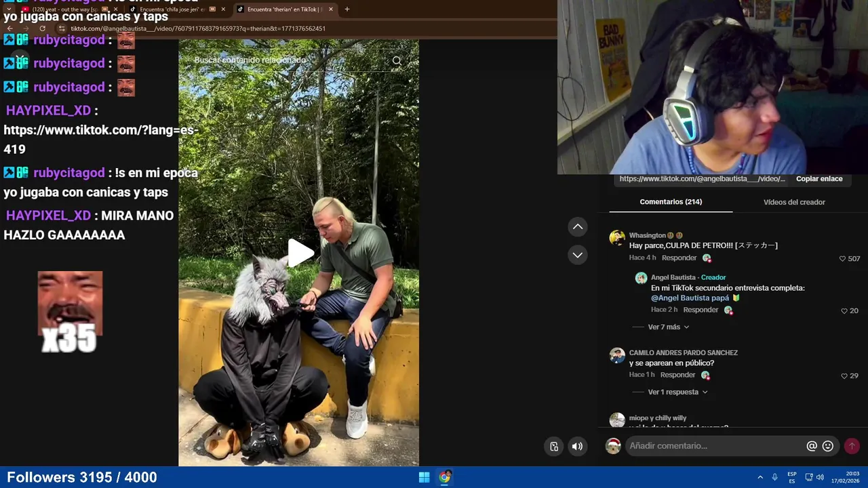Click the Chrome icon in the taskbar

pyautogui.click(x=445, y=477)
